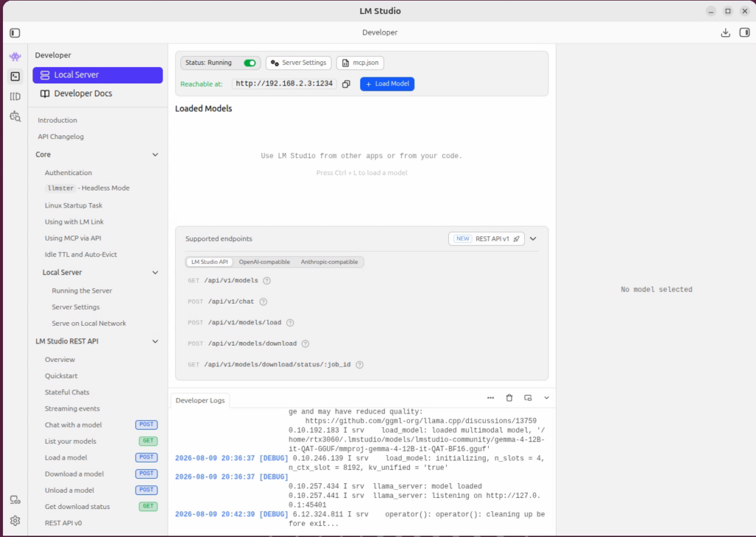Open the Developer Logs more options menu
Image resolution: width=756 pixels, height=537 pixels.
[490, 398]
